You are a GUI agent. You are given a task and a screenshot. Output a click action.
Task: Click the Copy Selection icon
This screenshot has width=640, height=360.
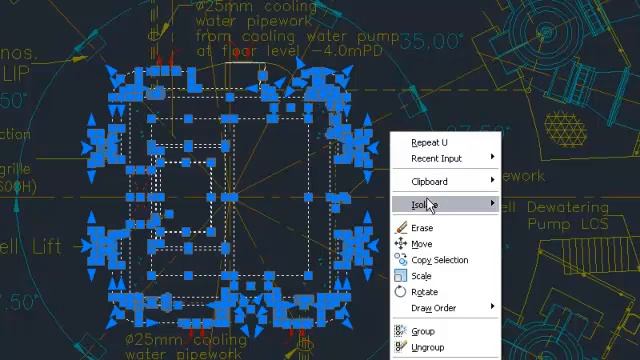coord(401,260)
